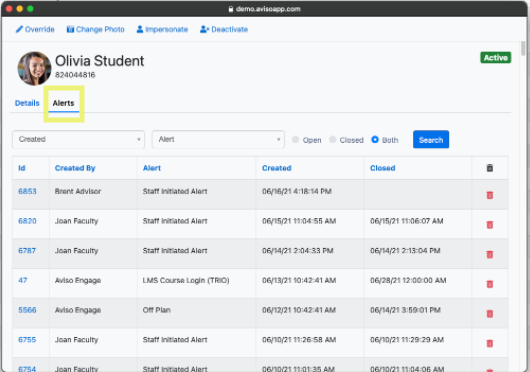Delete alert 5566 using its trash icon
The image size is (530, 372).
pos(489,314)
